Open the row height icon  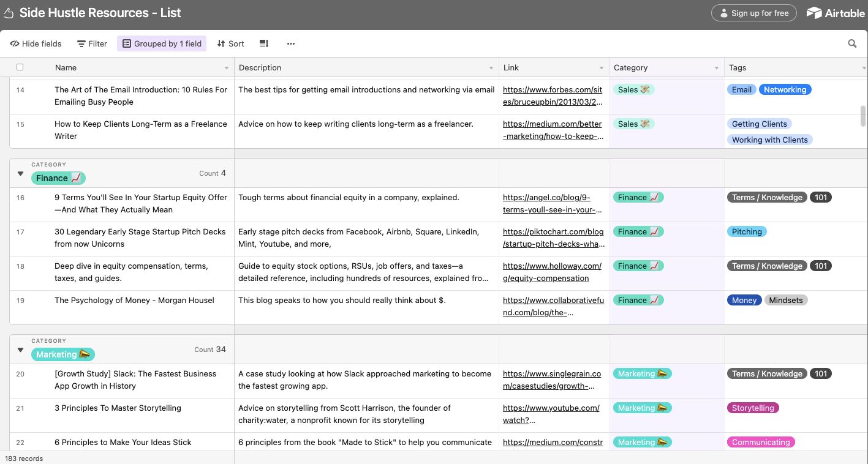(264, 43)
